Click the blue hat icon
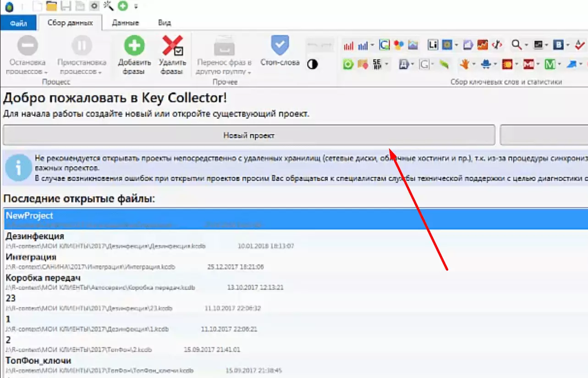The width and height of the screenshot is (588, 378). coord(486,65)
